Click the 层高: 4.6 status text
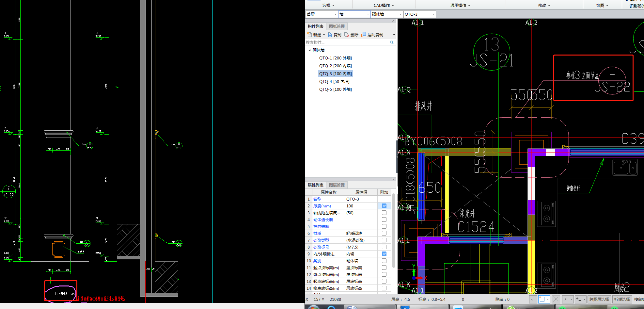The width and height of the screenshot is (644, 309). coord(401,299)
